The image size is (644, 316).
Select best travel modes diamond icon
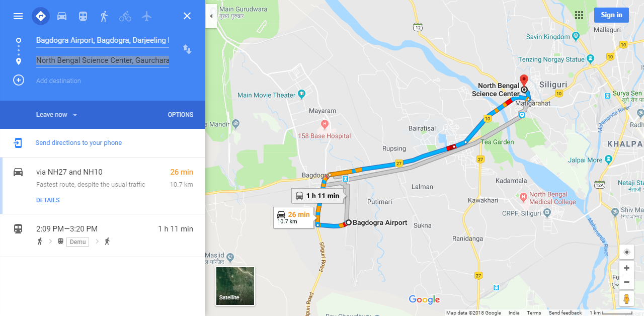(41, 16)
